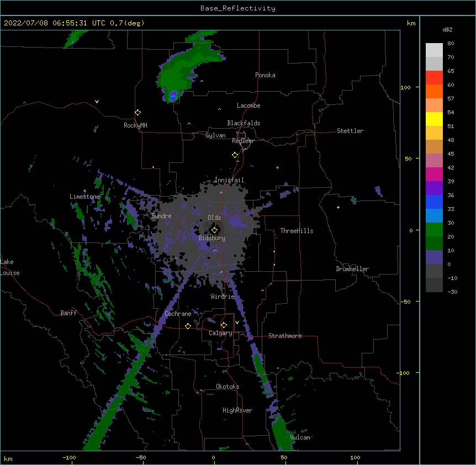Click the white plus marker north of Drumheller
Screen dimensions: 476x465
click(338, 207)
